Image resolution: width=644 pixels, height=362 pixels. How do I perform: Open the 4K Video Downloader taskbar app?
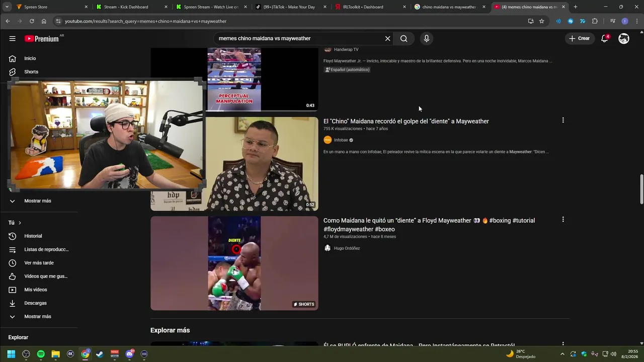[70, 354]
